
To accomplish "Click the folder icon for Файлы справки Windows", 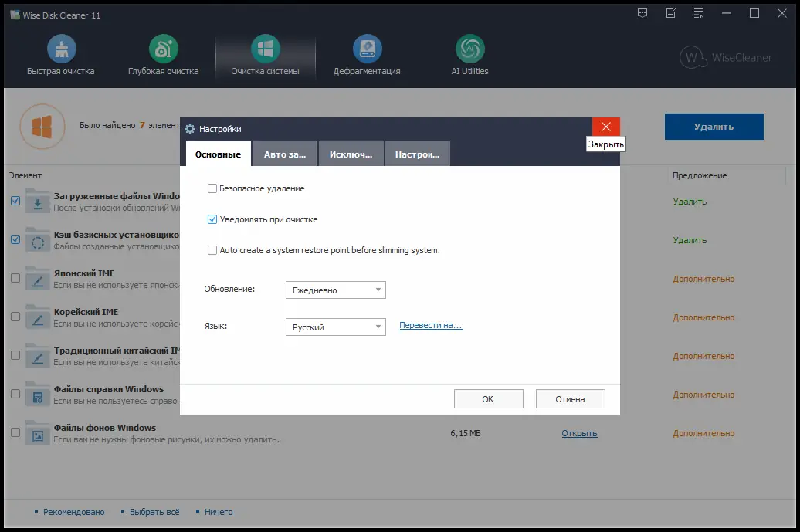I will pos(38,395).
